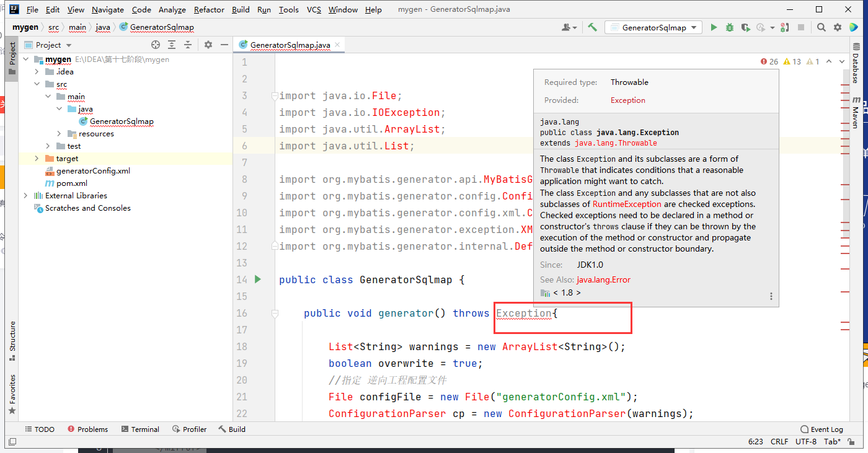Image resolution: width=868 pixels, height=453 pixels.
Task: Open IDE settings gear in top toolbar
Action: coord(838,27)
